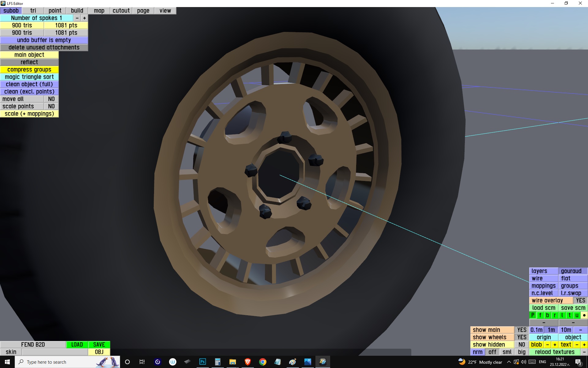The width and height of the screenshot is (588, 368).
Task: Click magic triangle sort button
Action: tap(29, 77)
